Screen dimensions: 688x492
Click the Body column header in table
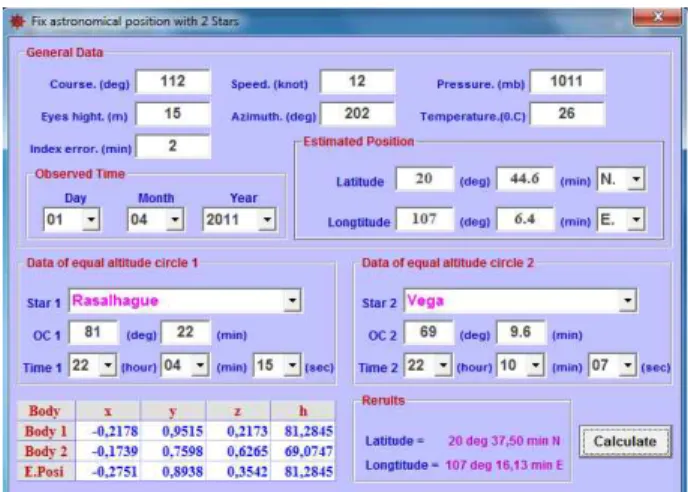point(46,411)
